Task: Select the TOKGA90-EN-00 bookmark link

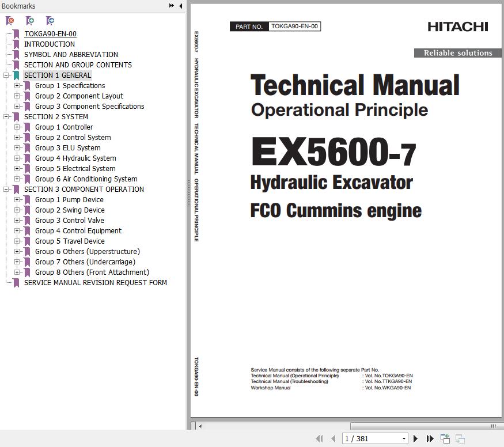Action: tap(50, 34)
